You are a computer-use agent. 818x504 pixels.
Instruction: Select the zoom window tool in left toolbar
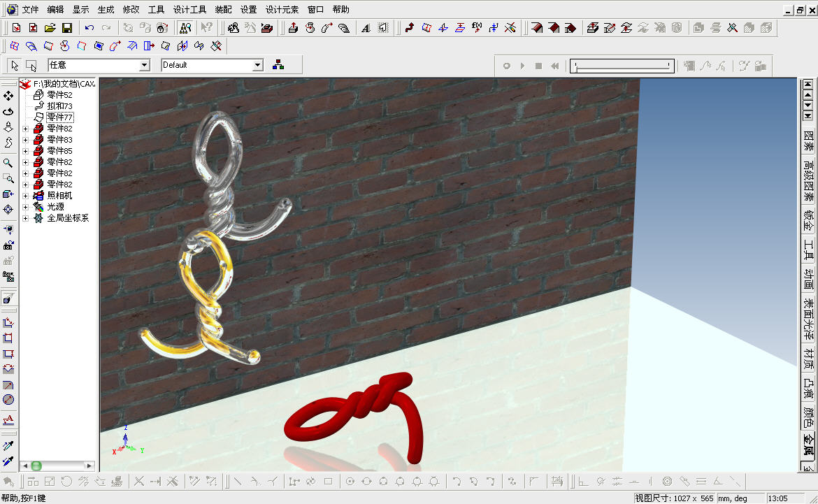[8, 178]
